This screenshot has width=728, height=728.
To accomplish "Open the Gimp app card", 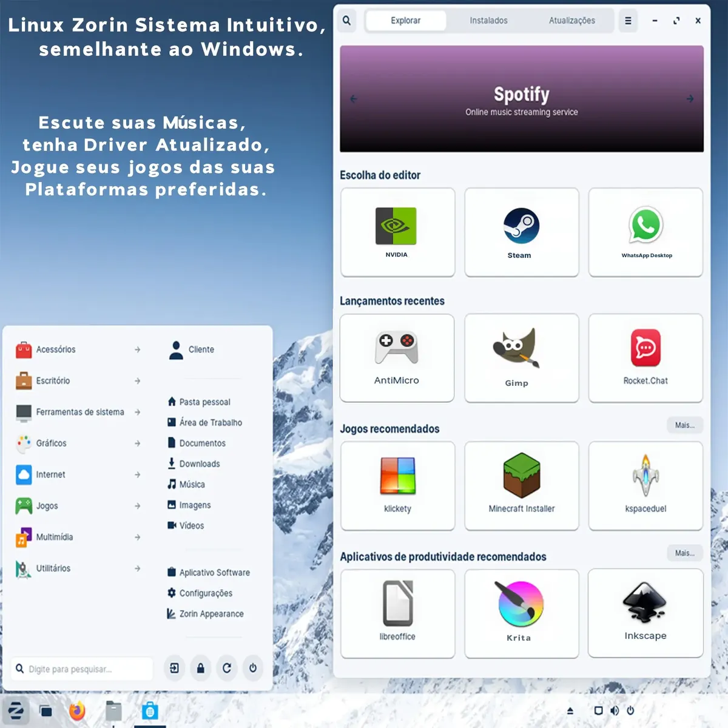I will coord(522,358).
